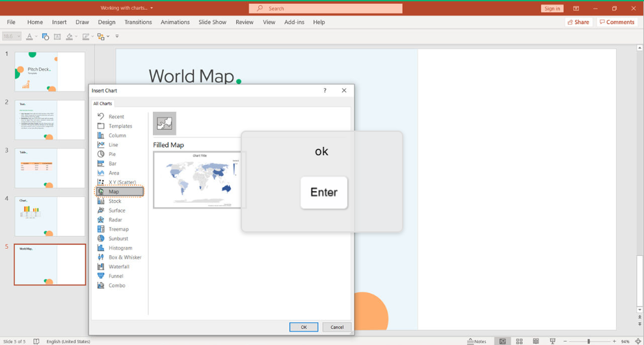
Task: Switch to Normal view in status bar
Action: [x=503, y=341]
